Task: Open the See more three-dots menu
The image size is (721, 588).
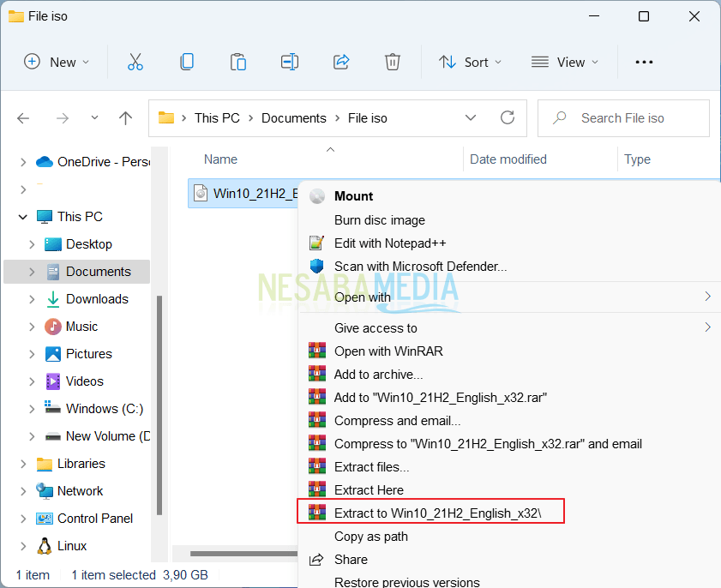Action: tap(644, 62)
